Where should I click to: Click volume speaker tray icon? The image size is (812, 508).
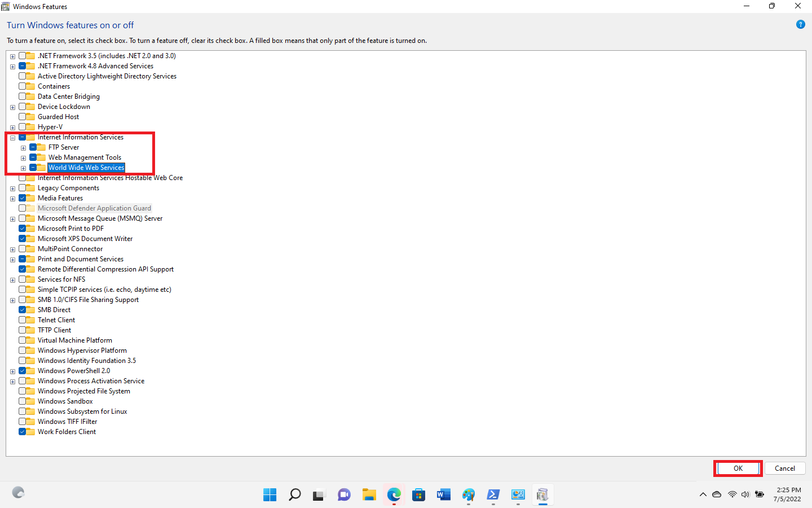745,494
